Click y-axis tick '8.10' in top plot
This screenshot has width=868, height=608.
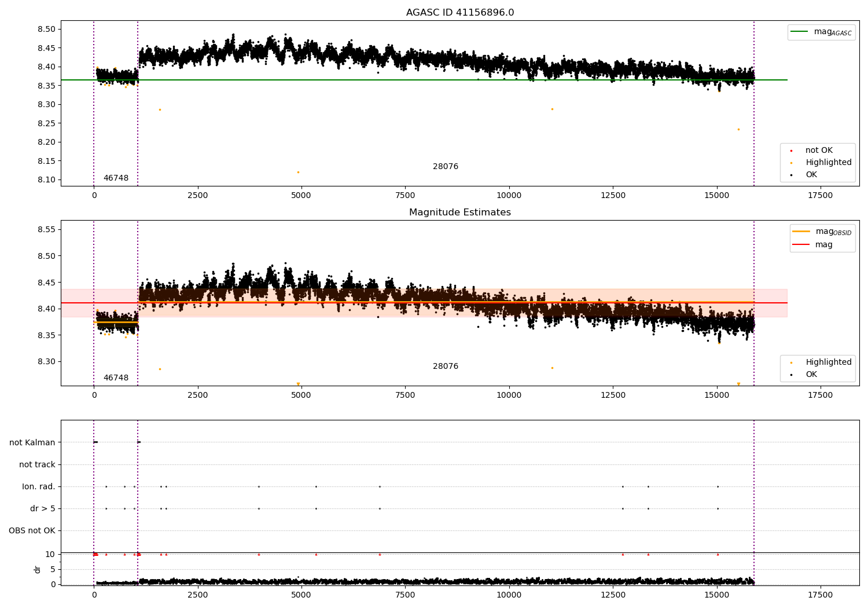pyautogui.click(x=46, y=180)
